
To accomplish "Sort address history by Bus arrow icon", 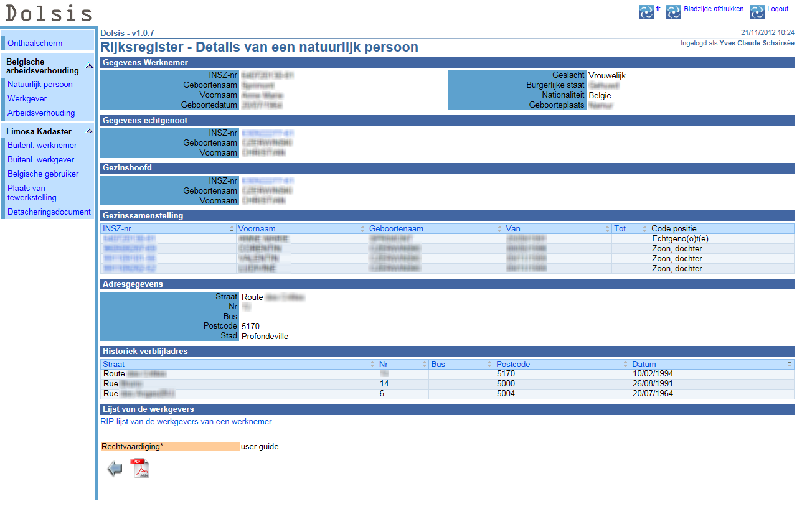I will (x=489, y=364).
